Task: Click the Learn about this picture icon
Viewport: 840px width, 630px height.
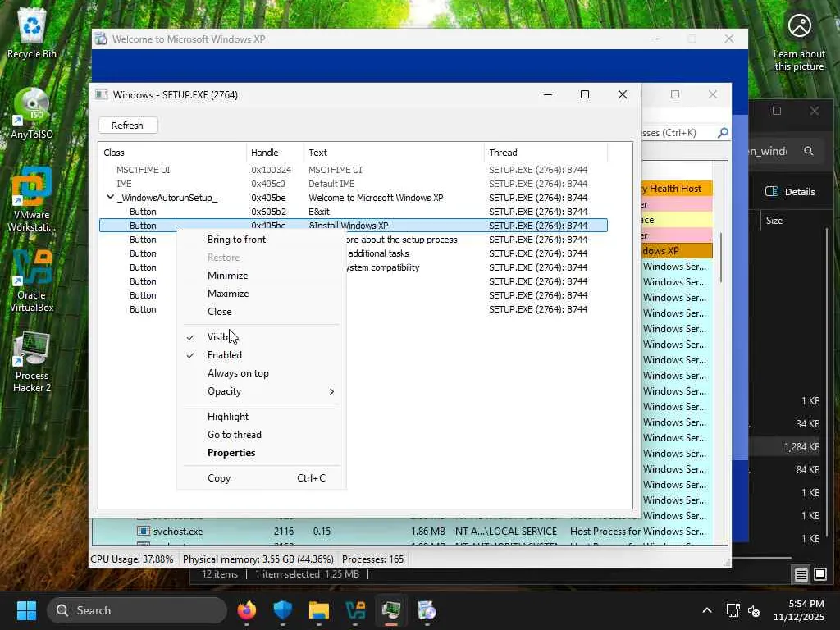Action: tap(799, 44)
